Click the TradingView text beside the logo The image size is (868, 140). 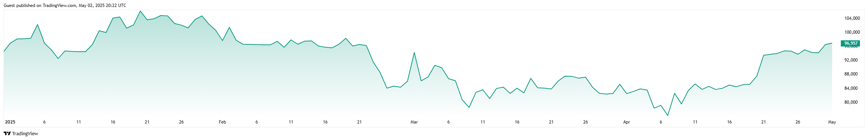[x=25, y=134]
